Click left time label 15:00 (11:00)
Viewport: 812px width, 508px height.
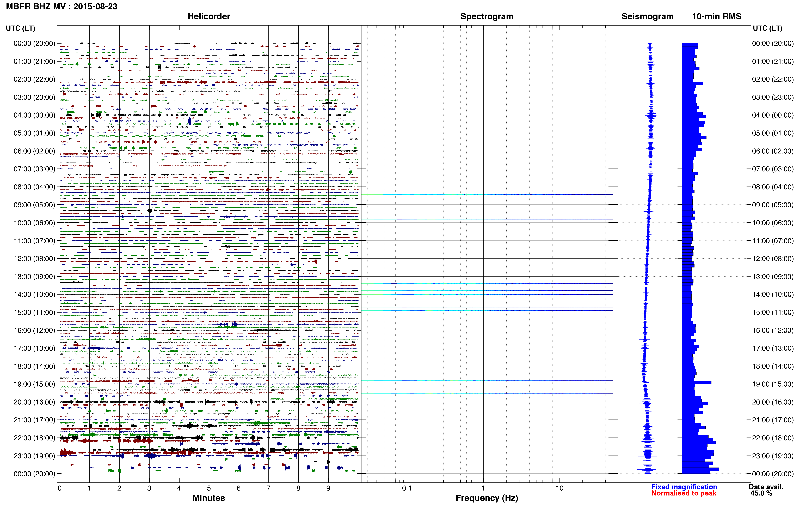click(34, 312)
